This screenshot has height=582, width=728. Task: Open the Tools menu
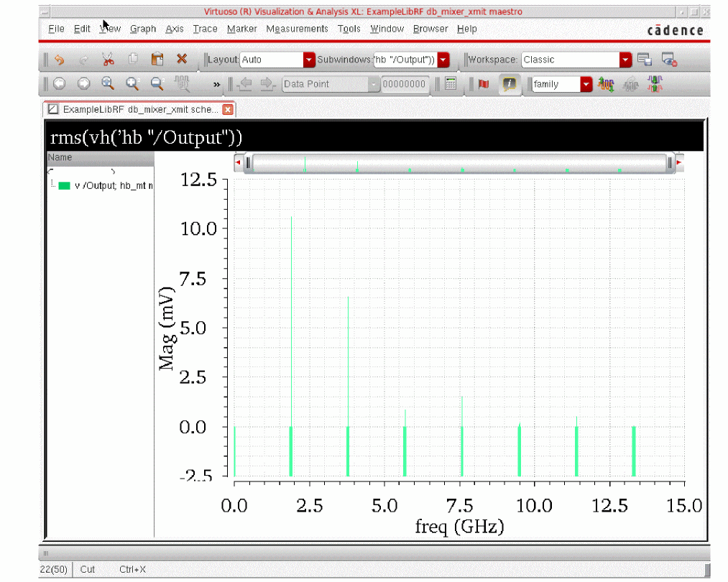click(x=349, y=29)
